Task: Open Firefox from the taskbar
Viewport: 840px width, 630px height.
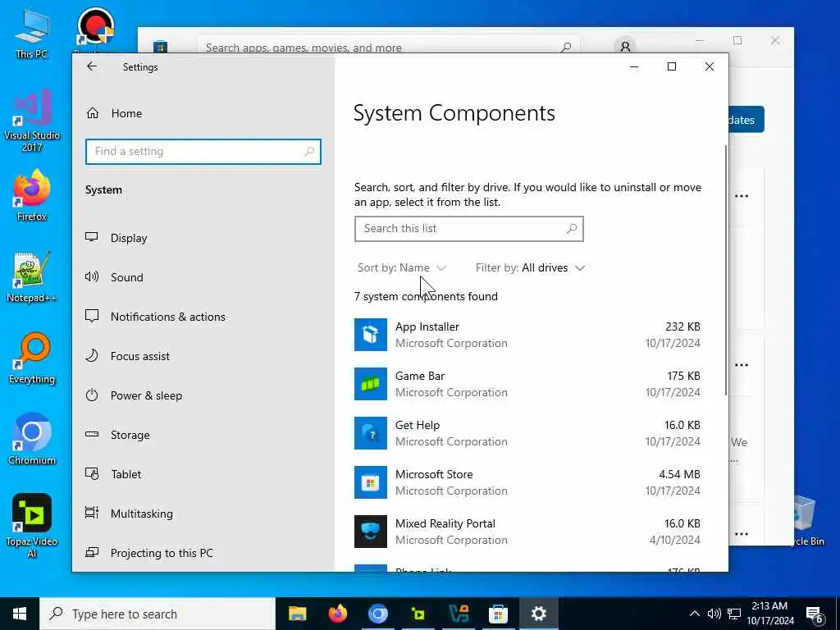Action: [x=337, y=614]
